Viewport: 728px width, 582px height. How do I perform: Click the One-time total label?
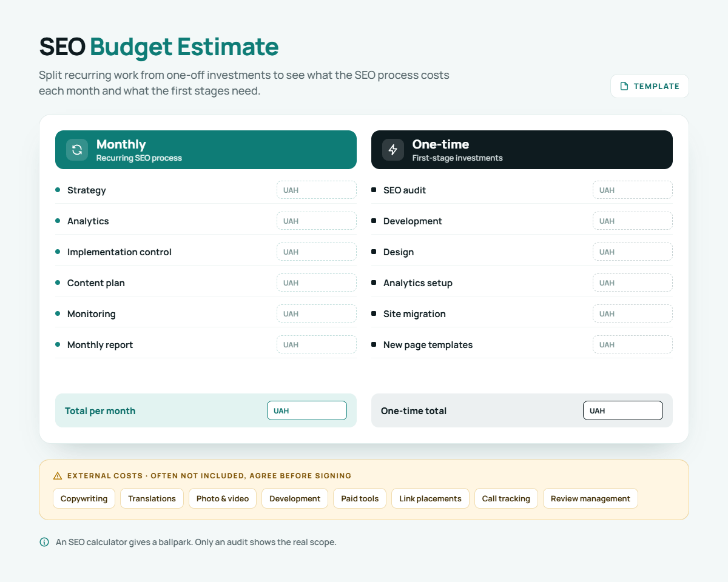[x=414, y=410]
